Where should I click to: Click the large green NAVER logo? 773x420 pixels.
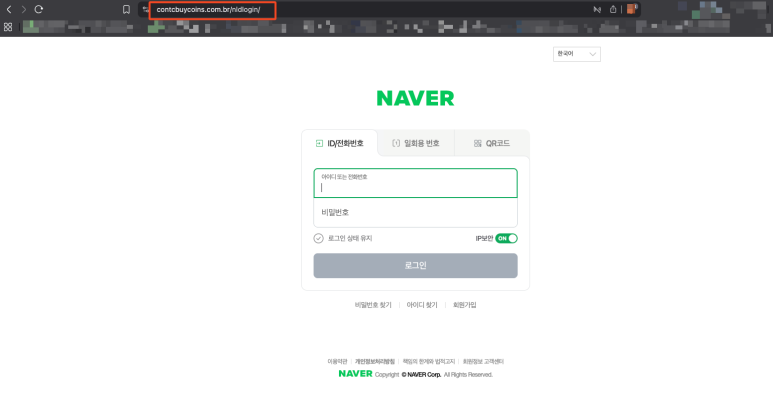point(415,98)
